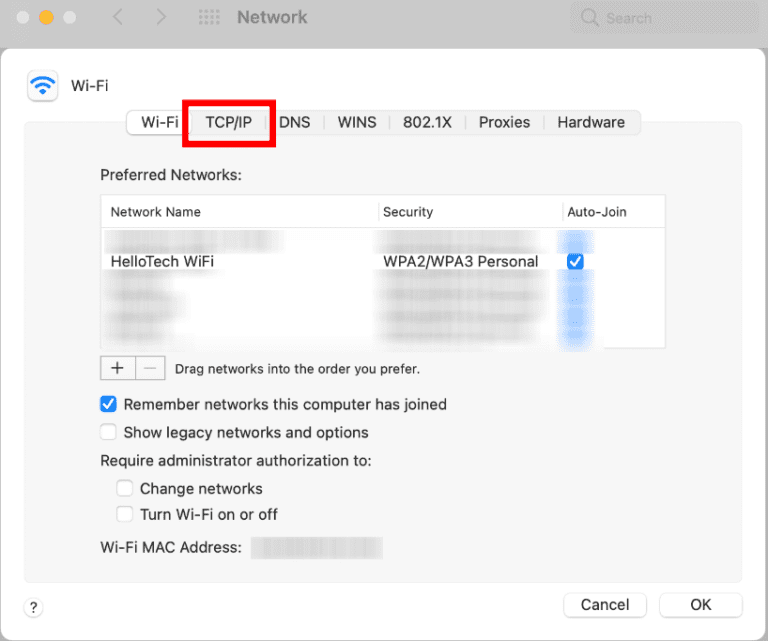The height and width of the screenshot is (641, 768).
Task: Select the HelloTech WiFi network row
Action: click(383, 261)
